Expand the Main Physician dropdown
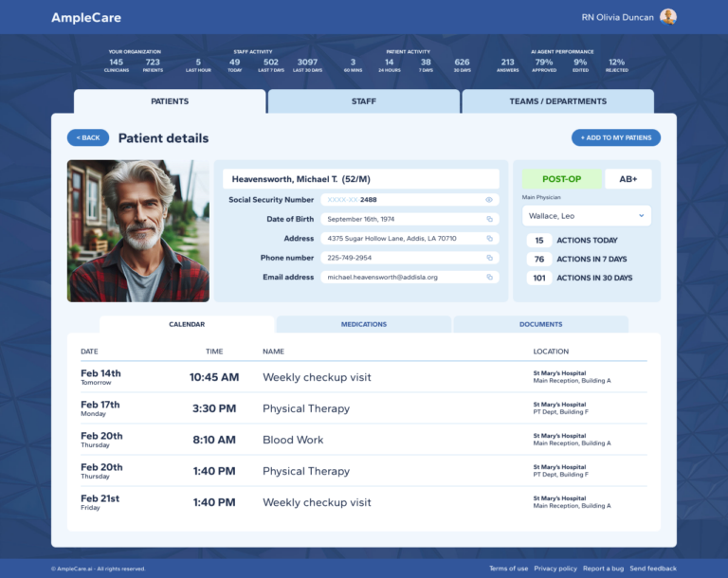Viewport: 728px width, 578px height. 587,216
